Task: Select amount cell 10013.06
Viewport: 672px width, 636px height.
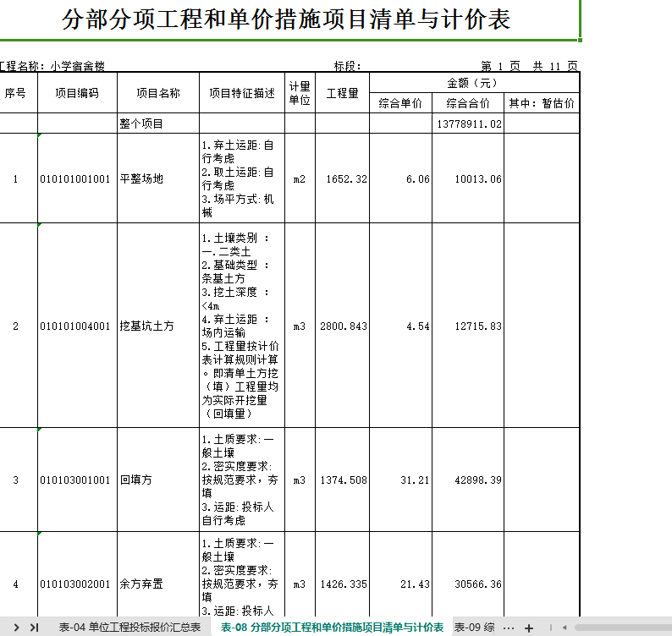Action: pos(468,178)
